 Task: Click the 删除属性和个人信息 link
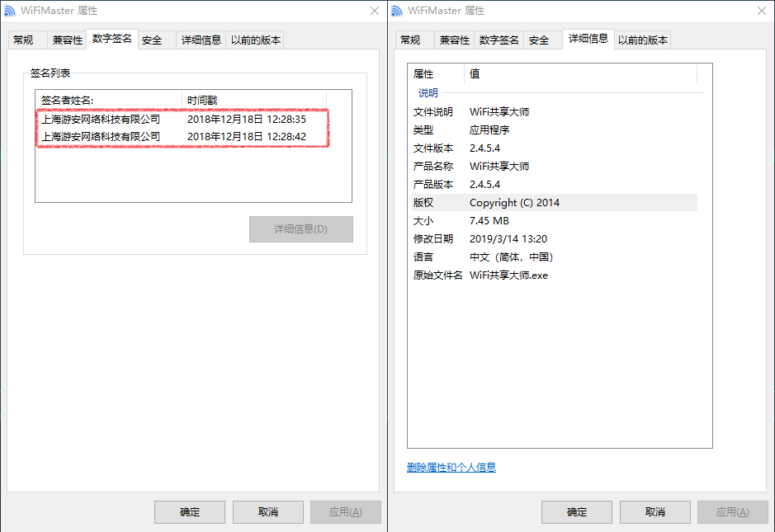[x=451, y=468]
